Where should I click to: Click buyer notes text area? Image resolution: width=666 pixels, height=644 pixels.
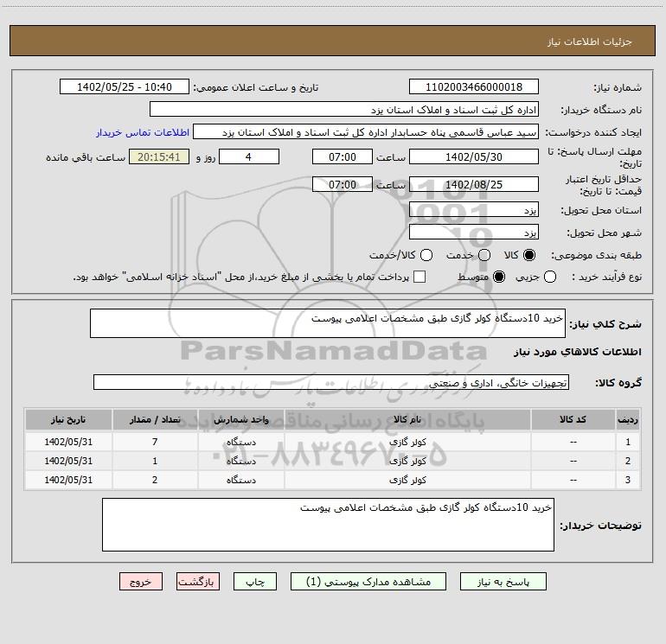(x=328, y=525)
